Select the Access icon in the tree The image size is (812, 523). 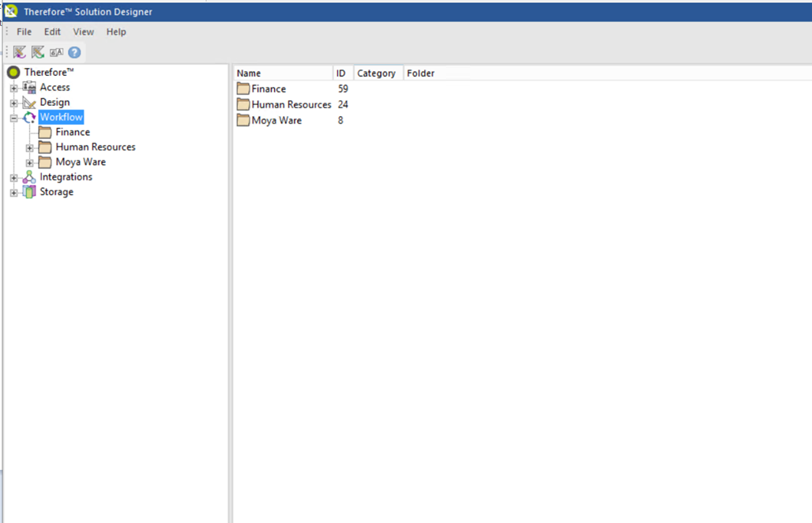coord(29,87)
